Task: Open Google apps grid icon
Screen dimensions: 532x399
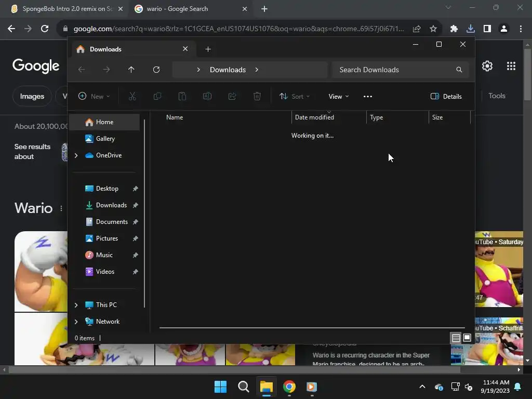Action: click(511, 66)
